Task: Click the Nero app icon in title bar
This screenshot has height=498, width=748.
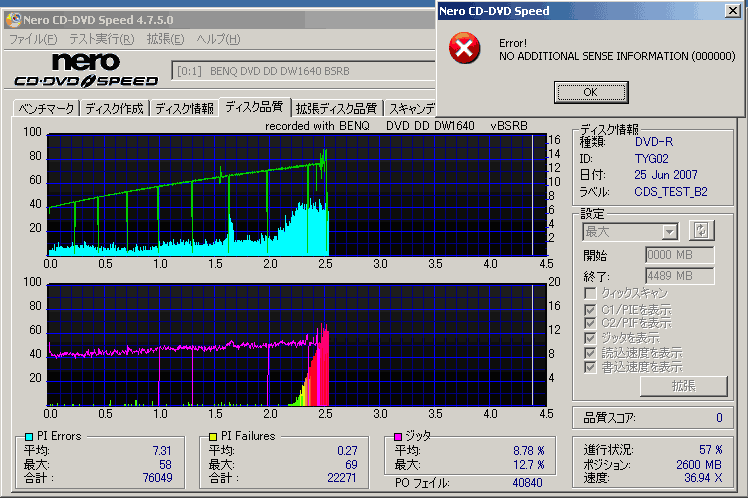Action: [13, 20]
